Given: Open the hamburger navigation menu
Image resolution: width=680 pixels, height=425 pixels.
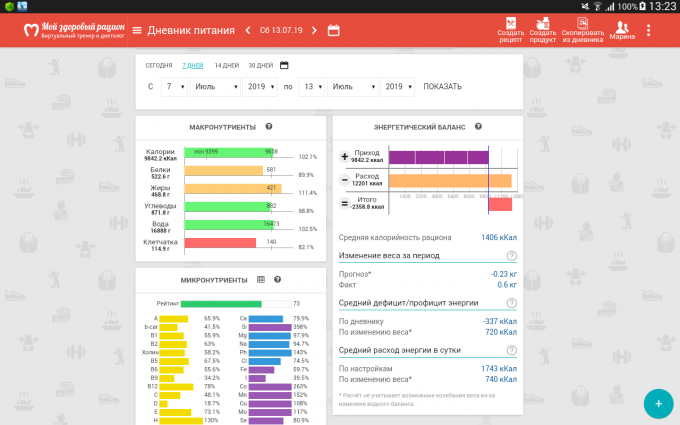Looking at the screenshot, I should [137, 30].
